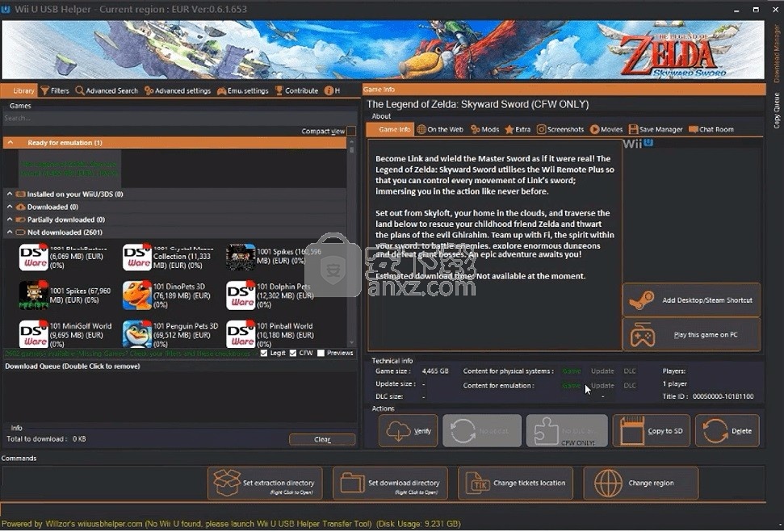Select Zelda Skyward Sword in Ready for emulation
This screenshot has width=784, height=532.
tap(69, 169)
